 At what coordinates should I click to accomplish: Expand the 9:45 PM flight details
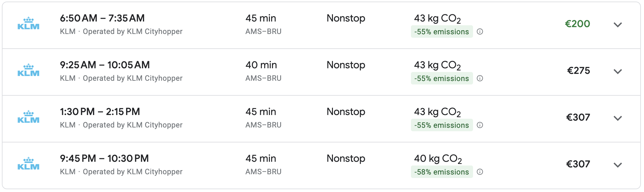[x=617, y=165]
